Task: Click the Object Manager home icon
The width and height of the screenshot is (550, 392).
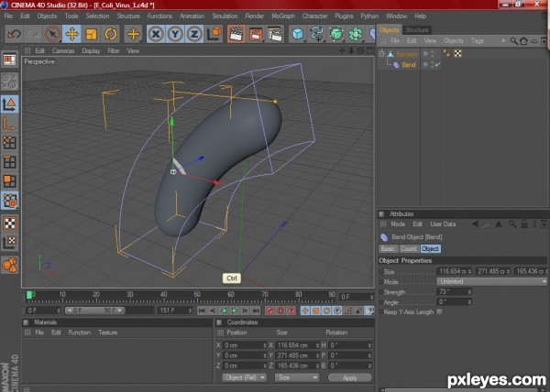Action: [x=523, y=41]
